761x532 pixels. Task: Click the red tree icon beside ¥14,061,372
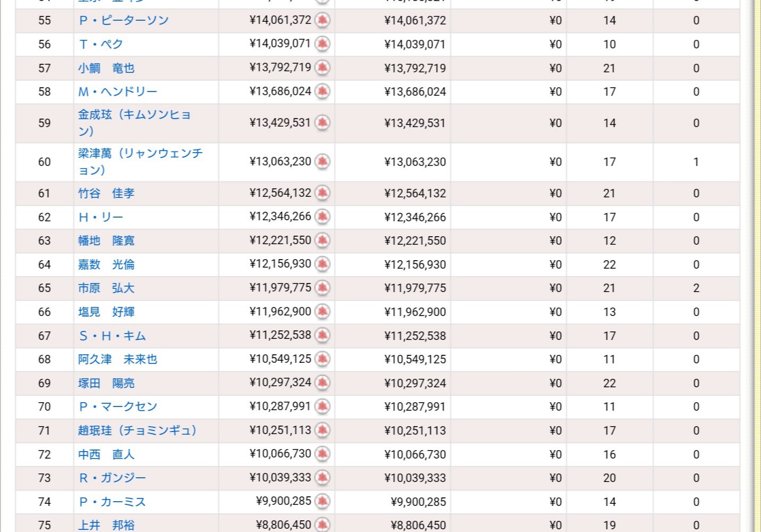point(322,20)
